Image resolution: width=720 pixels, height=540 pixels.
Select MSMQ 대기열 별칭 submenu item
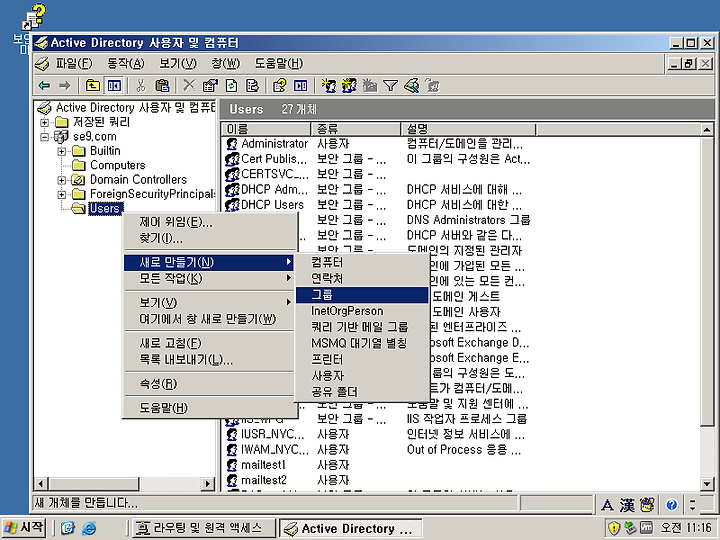(x=362, y=343)
